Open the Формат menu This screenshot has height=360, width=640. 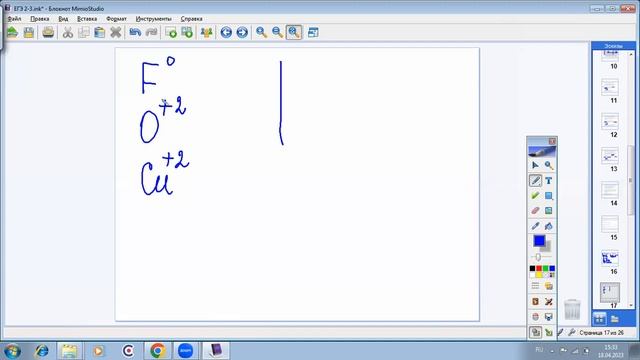116,19
